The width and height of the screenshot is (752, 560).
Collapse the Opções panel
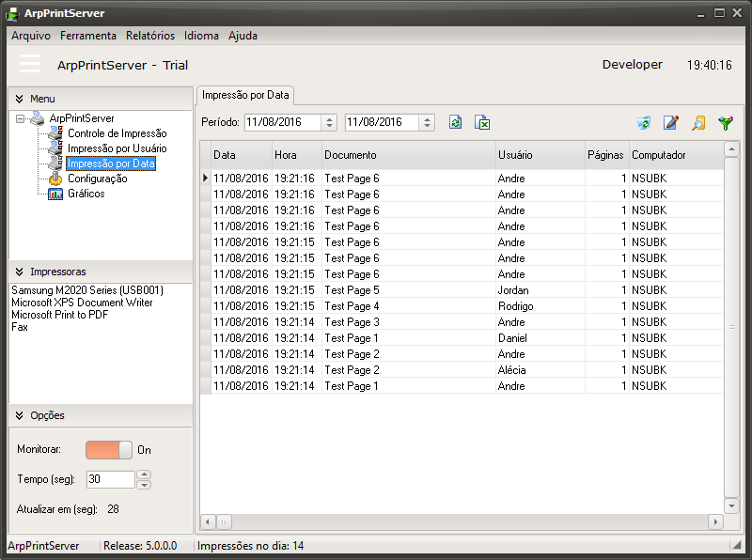coord(20,415)
